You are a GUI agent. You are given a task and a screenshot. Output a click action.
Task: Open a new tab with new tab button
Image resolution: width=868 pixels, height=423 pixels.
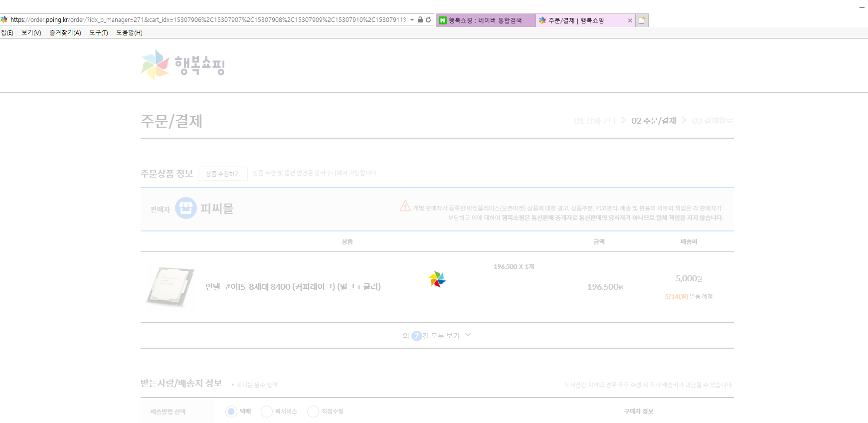[x=642, y=20]
